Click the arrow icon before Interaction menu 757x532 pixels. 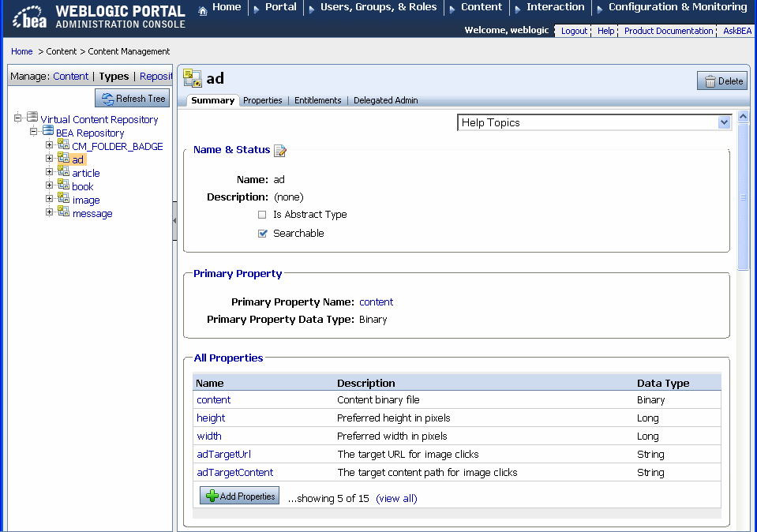(x=518, y=9)
